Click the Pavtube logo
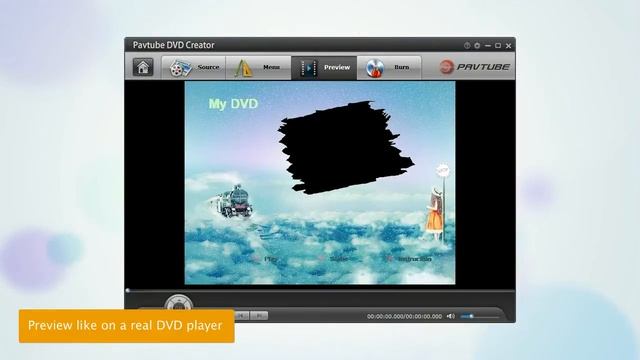The height and width of the screenshot is (360, 640). [x=474, y=67]
